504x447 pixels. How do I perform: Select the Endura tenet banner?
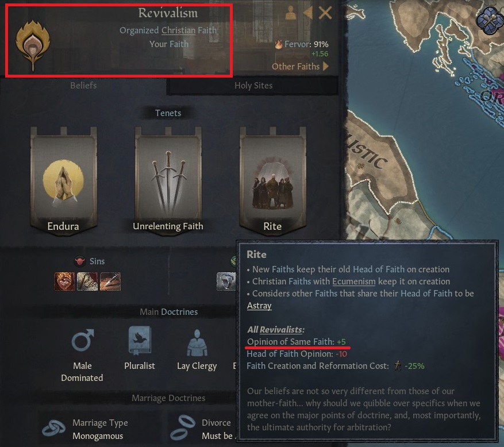tap(63, 181)
